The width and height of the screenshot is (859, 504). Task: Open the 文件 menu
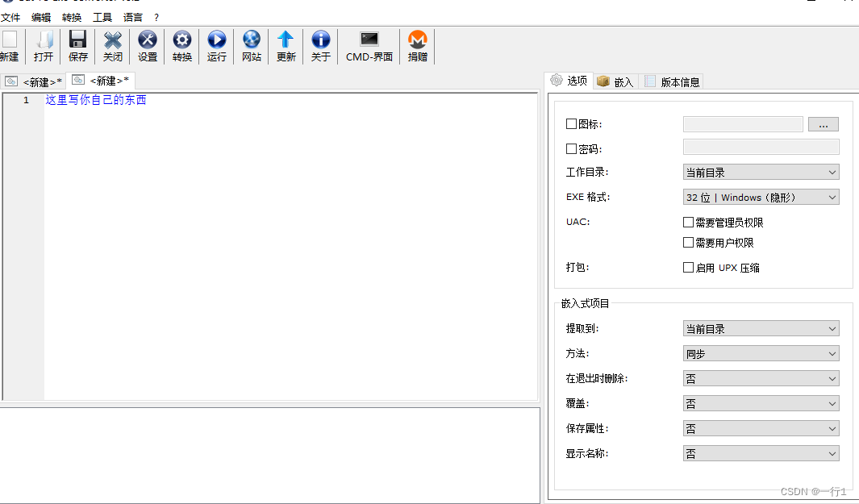(x=10, y=18)
